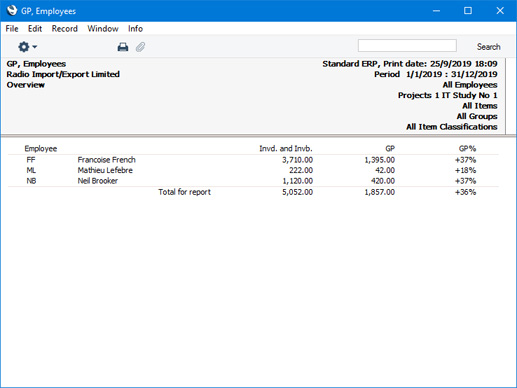This screenshot has height=388, width=517.
Task: Click GP value 42.00
Action: point(385,170)
